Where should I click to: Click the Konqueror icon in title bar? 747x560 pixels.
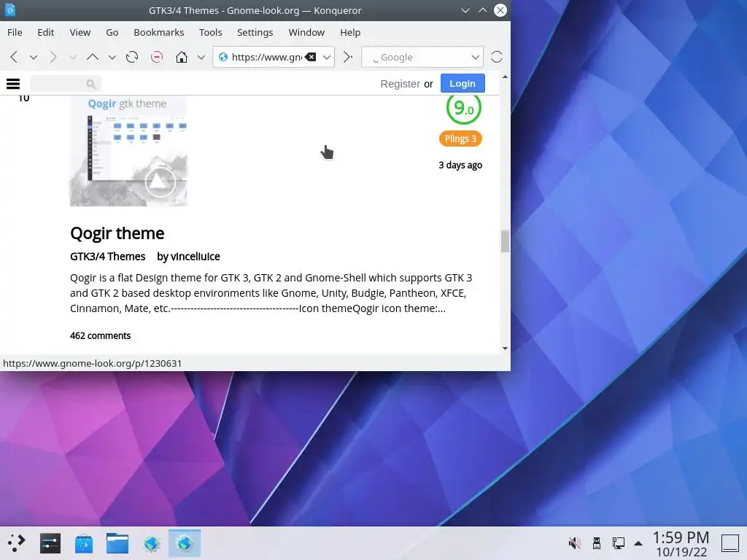pyautogui.click(x=10, y=10)
